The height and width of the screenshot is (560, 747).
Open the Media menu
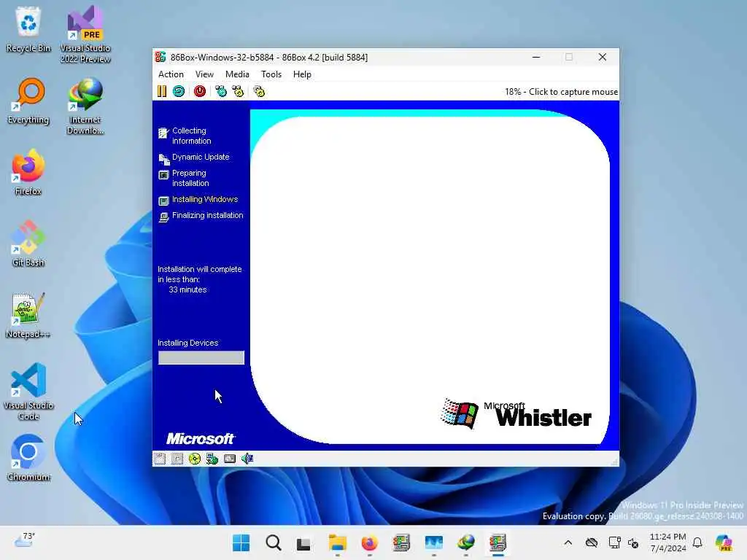(237, 74)
